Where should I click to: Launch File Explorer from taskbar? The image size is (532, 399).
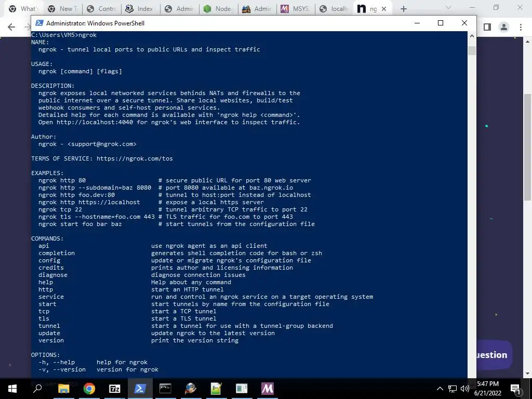tap(63, 389)
